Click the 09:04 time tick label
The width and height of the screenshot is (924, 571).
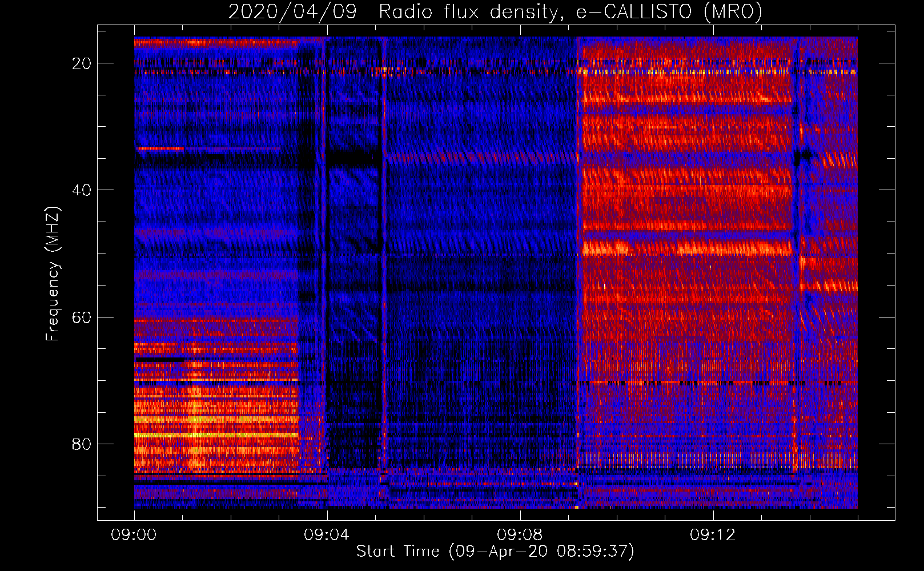tap(327, 535)
